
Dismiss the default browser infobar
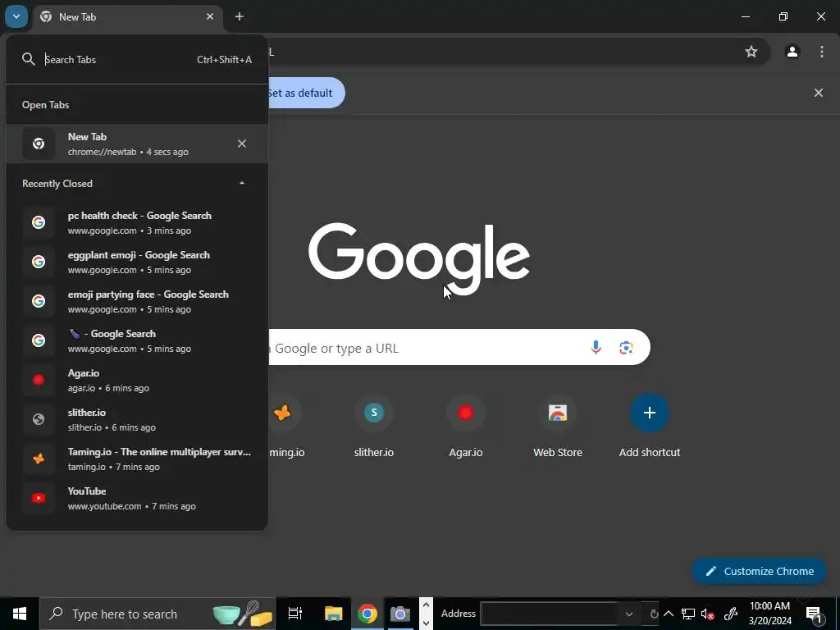pyautogui.click(x=819, y=93)
